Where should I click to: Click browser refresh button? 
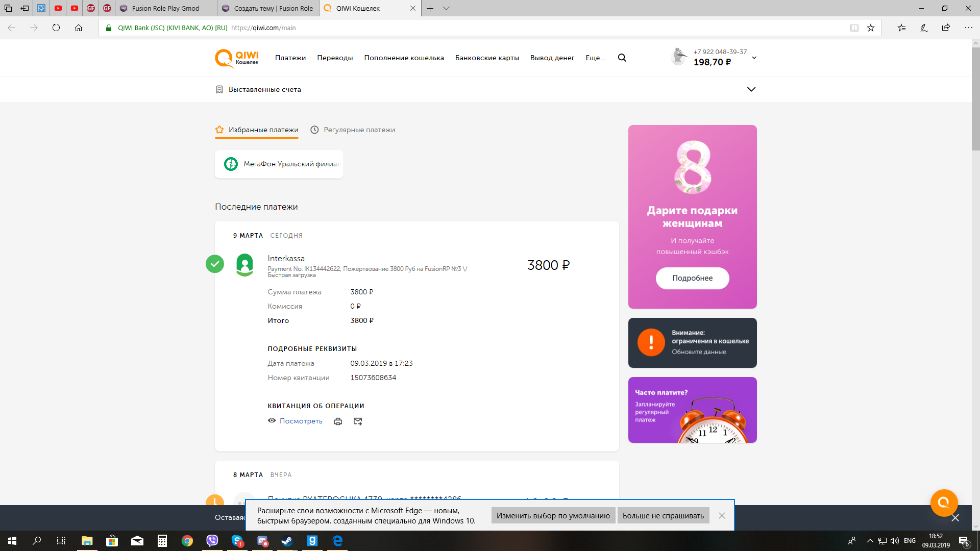[x=56, y=28]
